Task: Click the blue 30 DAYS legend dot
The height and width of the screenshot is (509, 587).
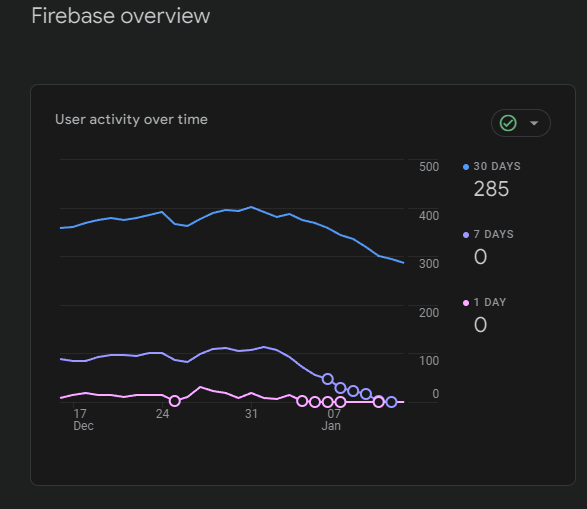Action: pos(466,167)
